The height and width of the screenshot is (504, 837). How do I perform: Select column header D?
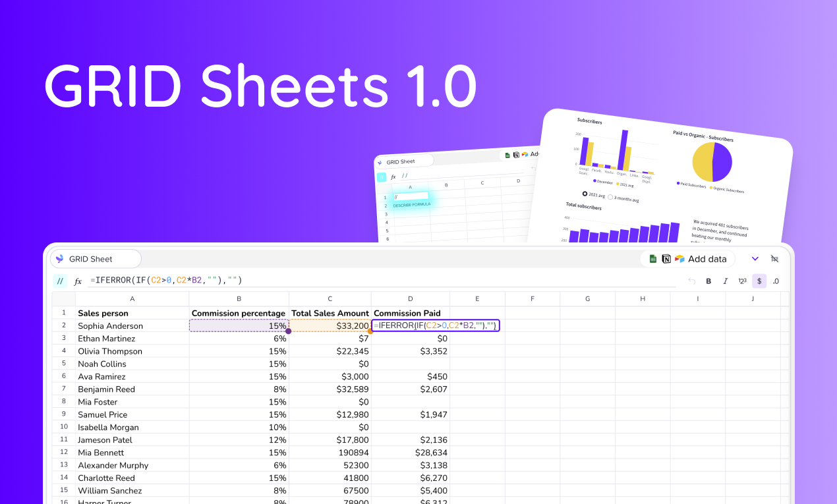[410, 298]
